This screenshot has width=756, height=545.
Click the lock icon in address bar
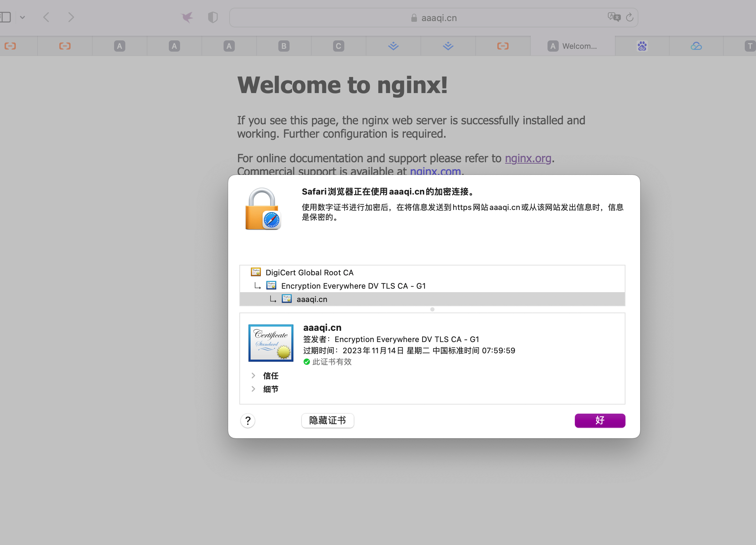point(414,18)
